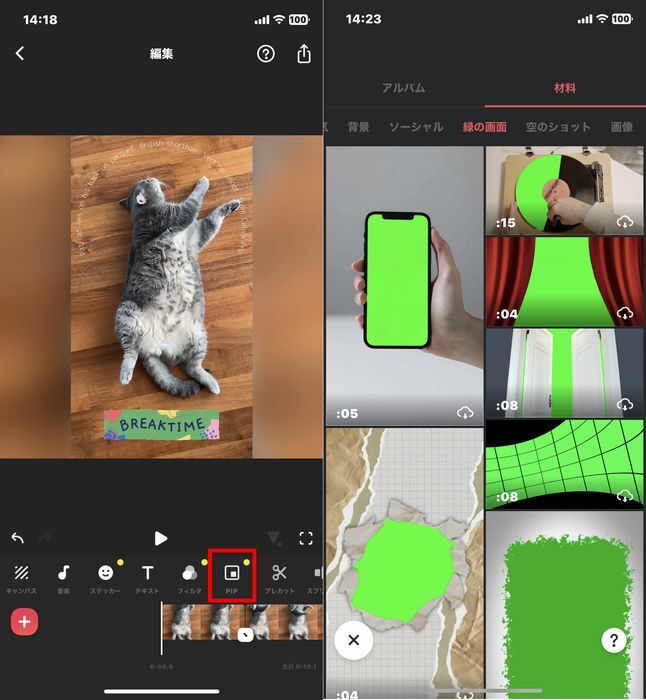
Task: Undo the last edit
Action: (x=18, y=538)
